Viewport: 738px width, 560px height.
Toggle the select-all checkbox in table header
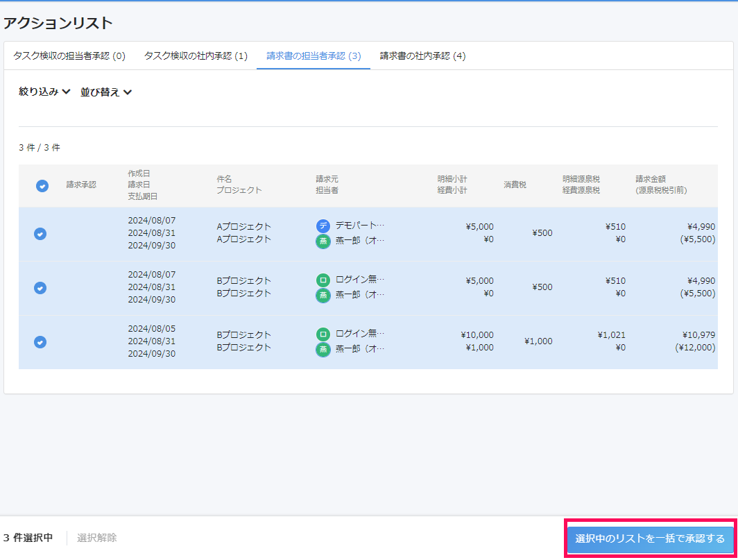42,186
